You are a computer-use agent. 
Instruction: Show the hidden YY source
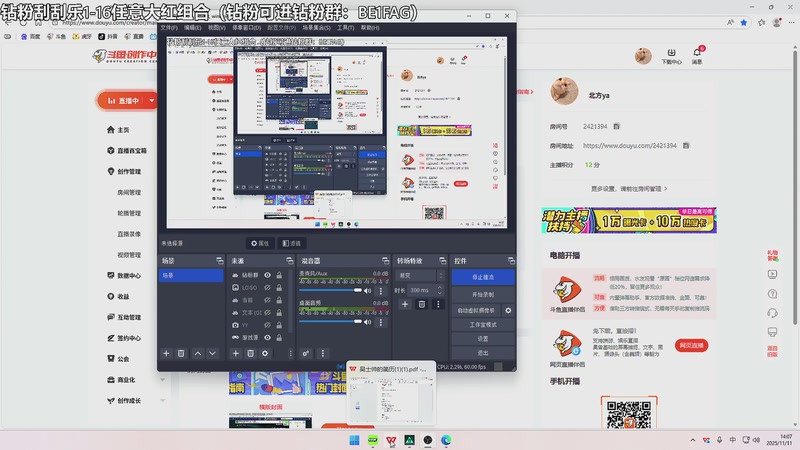[x=267, y=325]
